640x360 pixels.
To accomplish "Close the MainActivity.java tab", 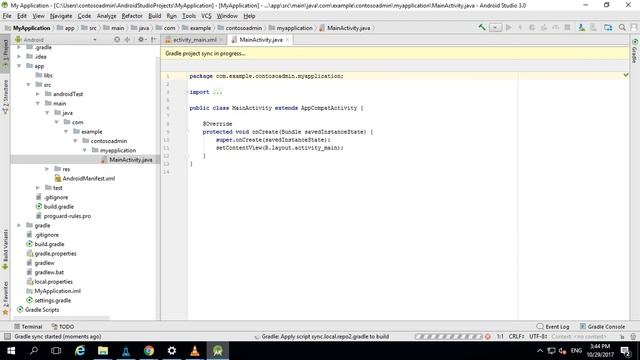I will pyautogui.click(x=287, y=40).
